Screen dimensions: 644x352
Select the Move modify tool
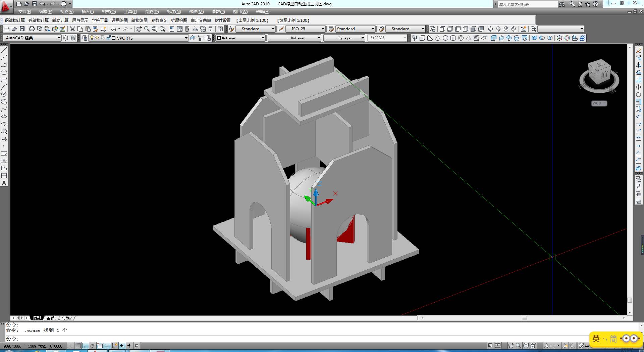[x=639, y=87]
